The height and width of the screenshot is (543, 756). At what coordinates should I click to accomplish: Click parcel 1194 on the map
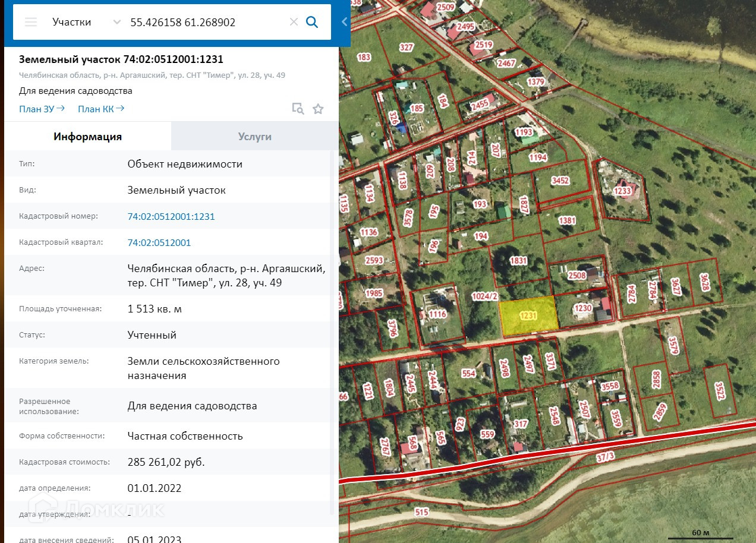(538, 157)
